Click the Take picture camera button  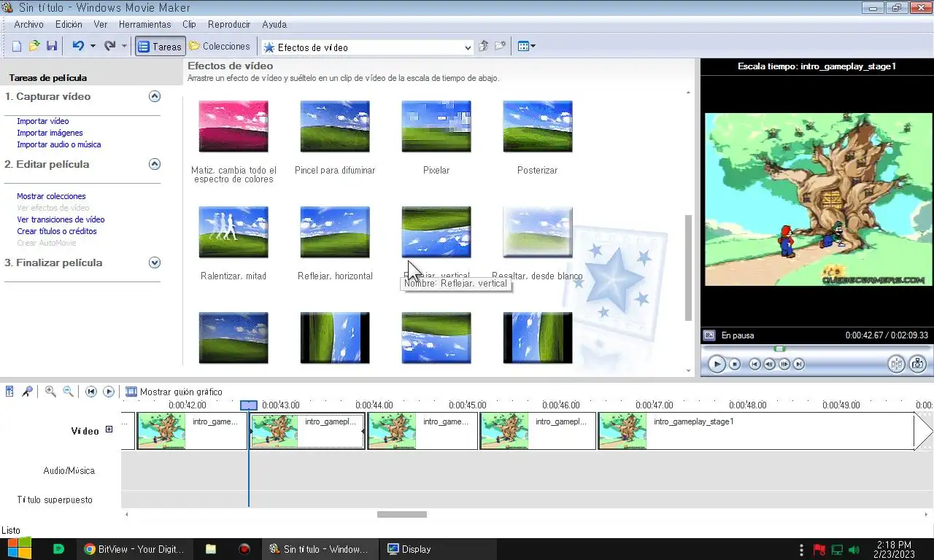pyautogui.click(x=918, y=364)
